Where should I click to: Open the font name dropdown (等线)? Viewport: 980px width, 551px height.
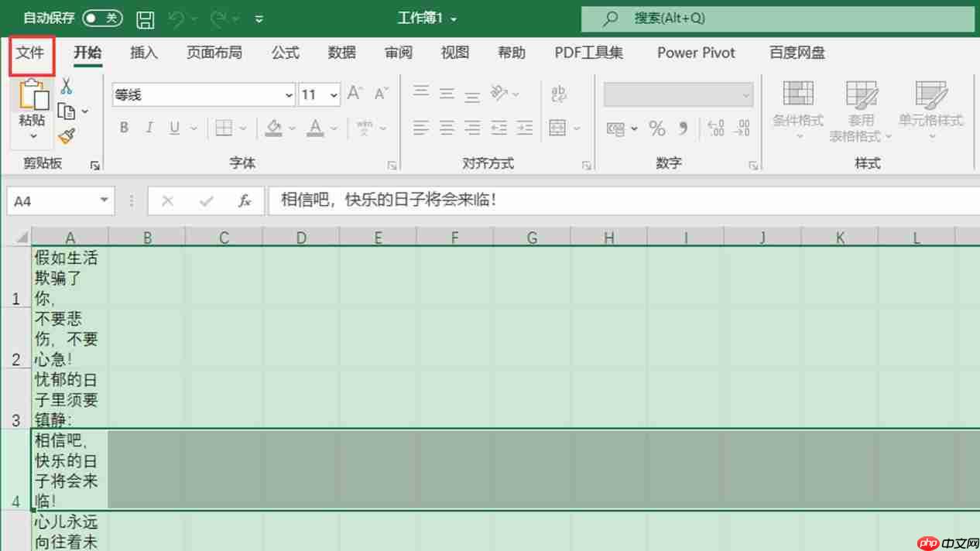click(x=289, y=95)
